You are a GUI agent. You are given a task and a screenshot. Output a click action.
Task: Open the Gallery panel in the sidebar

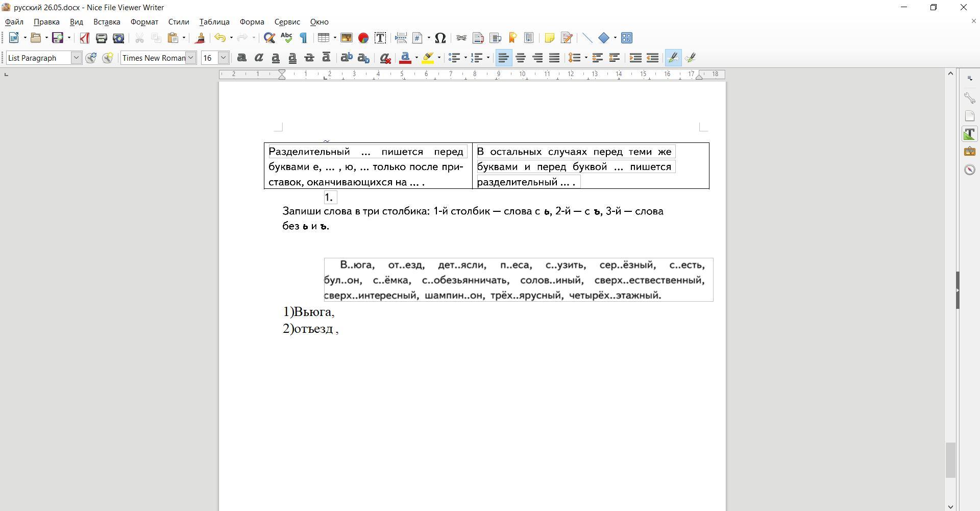coord(970,152)
